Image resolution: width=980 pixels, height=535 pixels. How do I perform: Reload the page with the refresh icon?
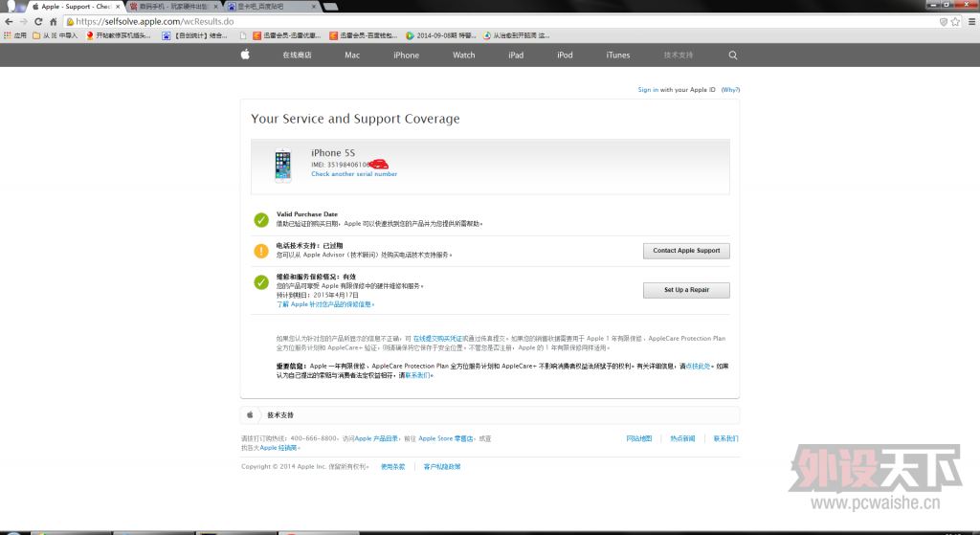pos(38,21)
